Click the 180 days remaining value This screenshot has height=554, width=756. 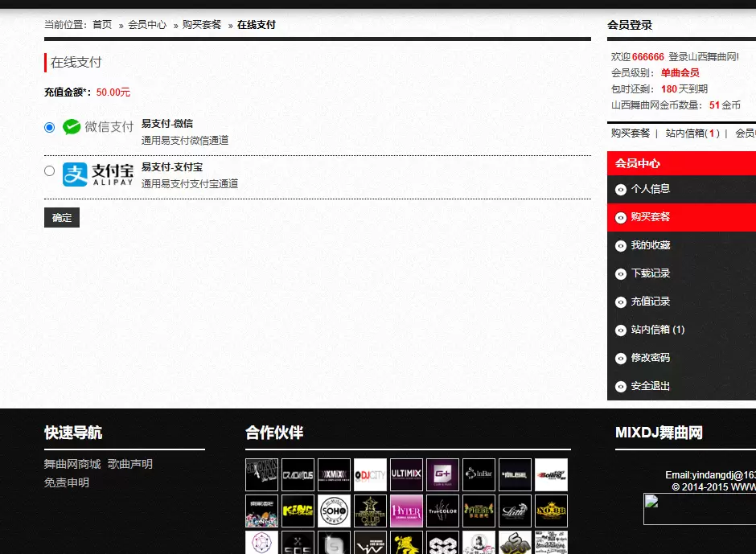point(668,89)
